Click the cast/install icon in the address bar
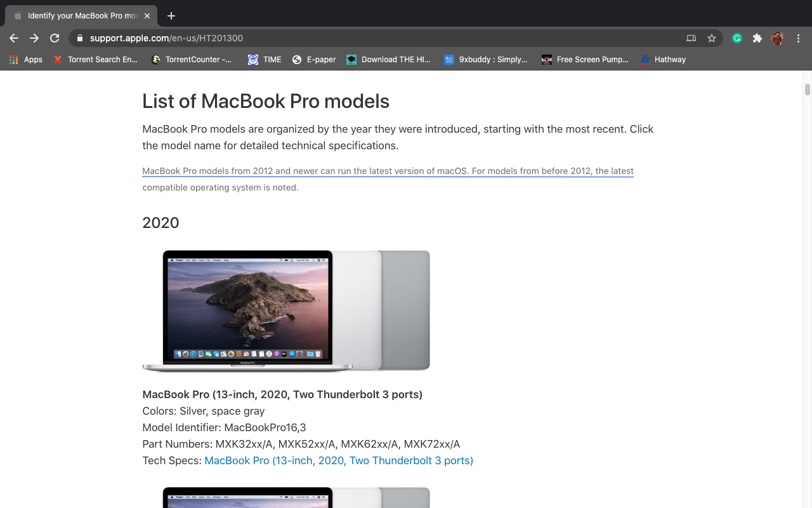Viewport: 812px width, 508px height. click(x=691, y=38)
